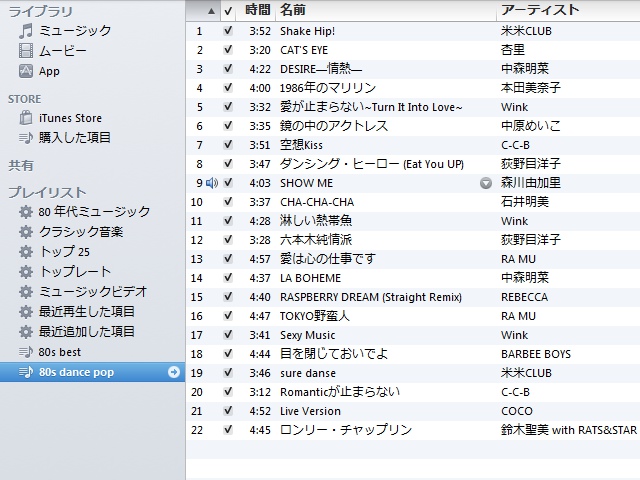Select the song 目を閉じておいでよ
Screen dimensions: 640x480
coord(333,354)
